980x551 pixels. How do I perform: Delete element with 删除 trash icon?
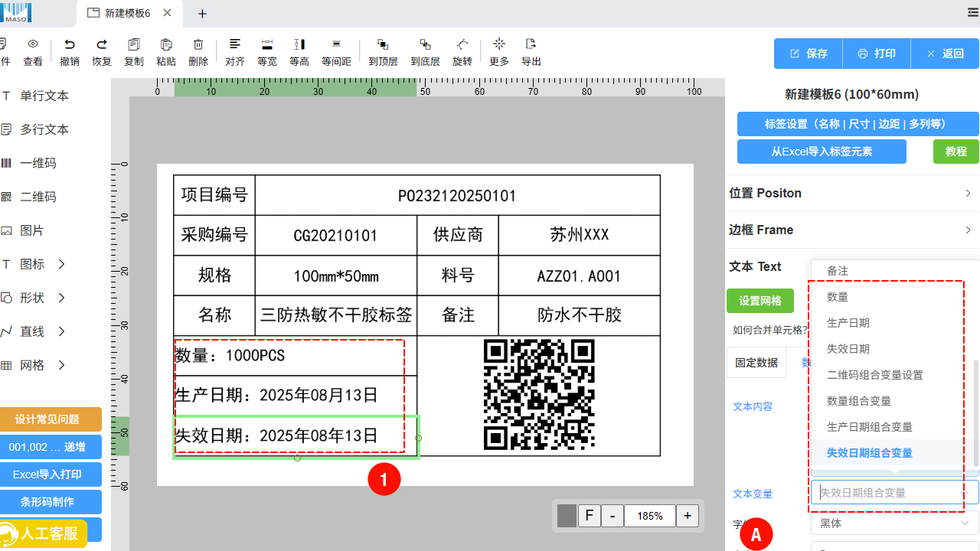coord(198,44)
